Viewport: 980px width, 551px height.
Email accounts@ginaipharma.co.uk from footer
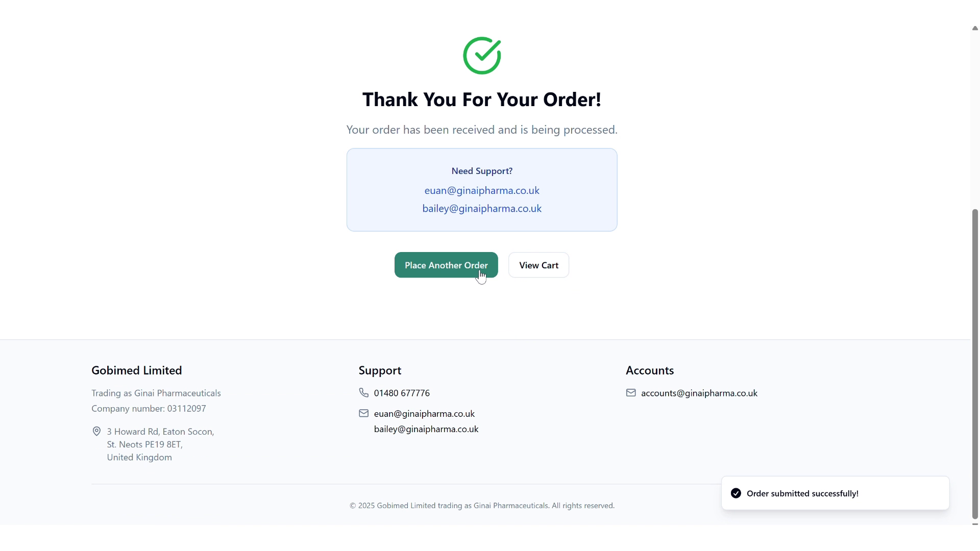(x=699, y=393)
